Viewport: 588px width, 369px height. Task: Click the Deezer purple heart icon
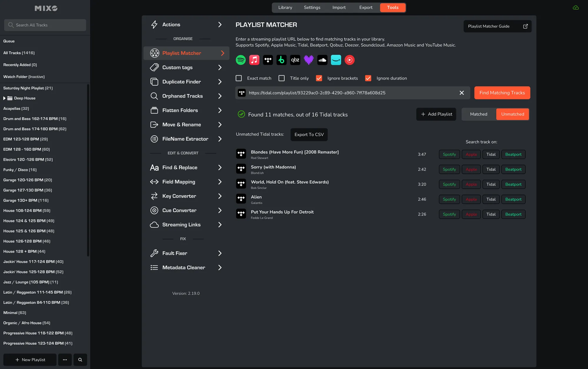coord(309,60)
